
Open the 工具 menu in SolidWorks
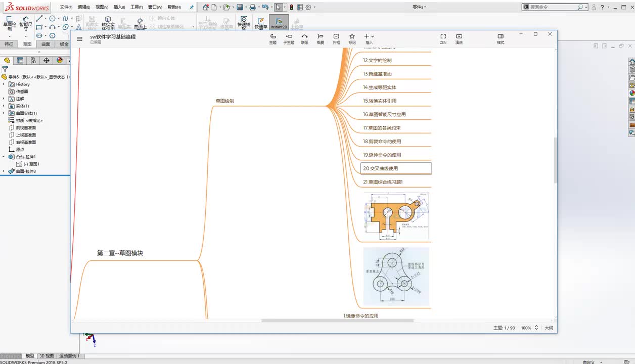click(x=137, y=7)
